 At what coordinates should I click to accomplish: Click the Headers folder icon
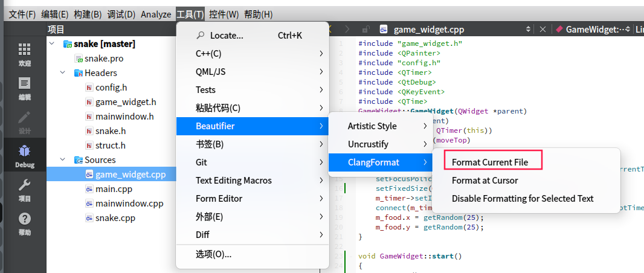(79, 73)
